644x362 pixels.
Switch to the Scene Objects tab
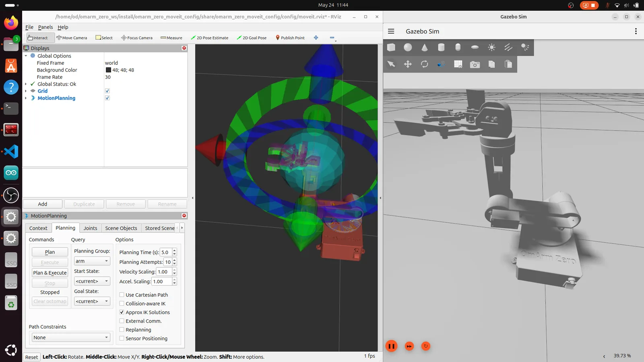tap(121, 228)
